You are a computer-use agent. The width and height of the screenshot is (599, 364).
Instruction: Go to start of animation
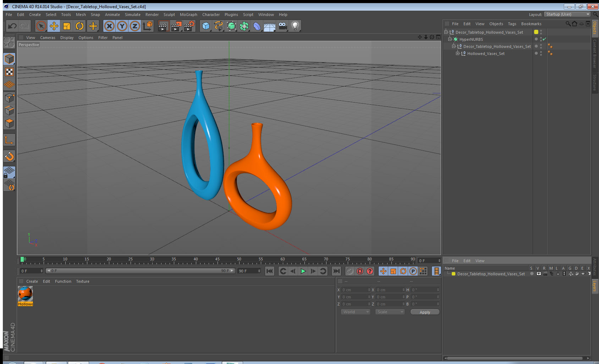[x=270, y=271]
